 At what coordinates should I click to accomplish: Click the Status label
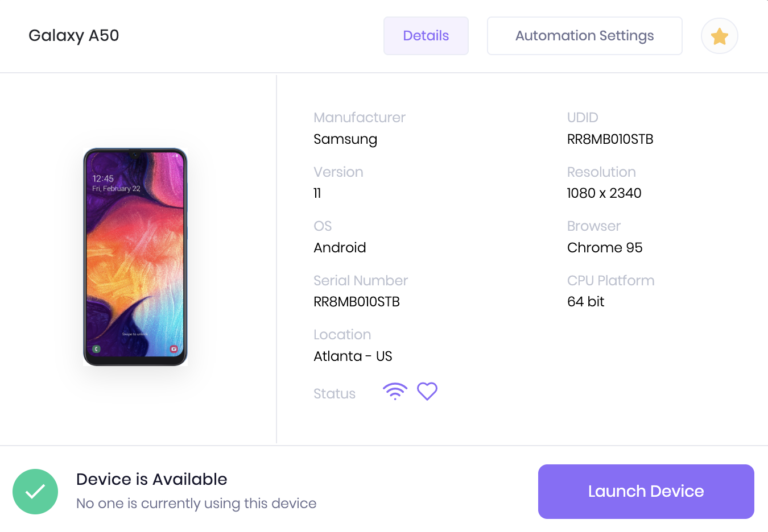click(335, 394)
